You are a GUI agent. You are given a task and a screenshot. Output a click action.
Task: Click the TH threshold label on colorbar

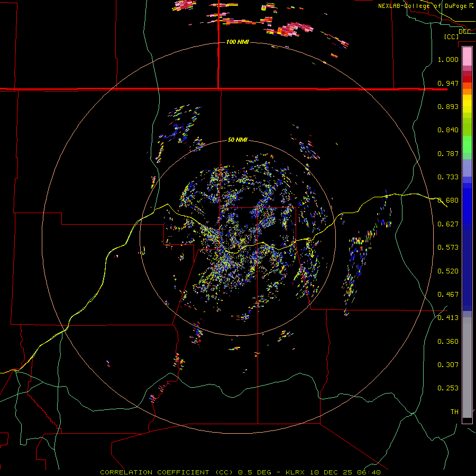click(454, 412)
